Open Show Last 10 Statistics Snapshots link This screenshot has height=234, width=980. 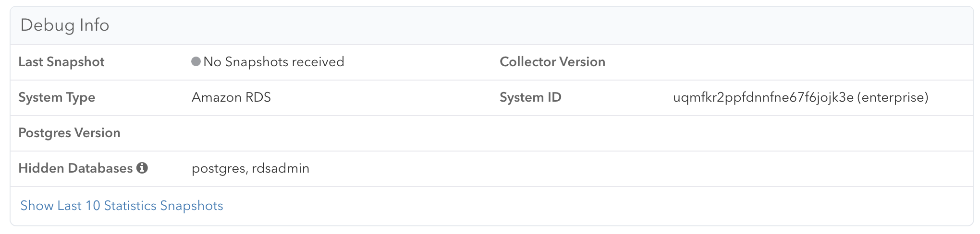point(122,206)
